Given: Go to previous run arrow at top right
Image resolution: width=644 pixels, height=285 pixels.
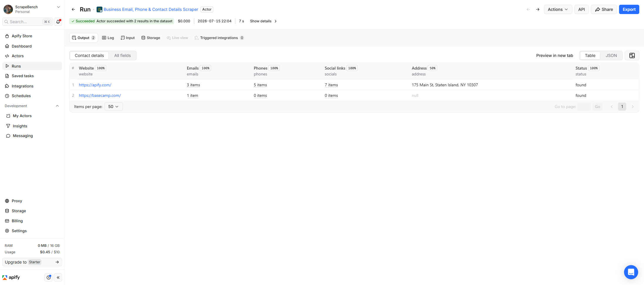Looking at the screenshot, I should click(528, 9).
